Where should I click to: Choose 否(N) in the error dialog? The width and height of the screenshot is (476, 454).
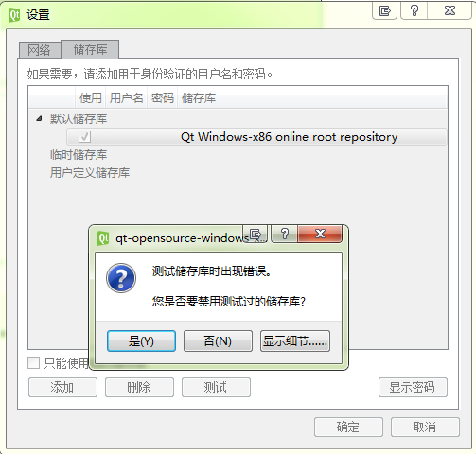tap(218, 340)
